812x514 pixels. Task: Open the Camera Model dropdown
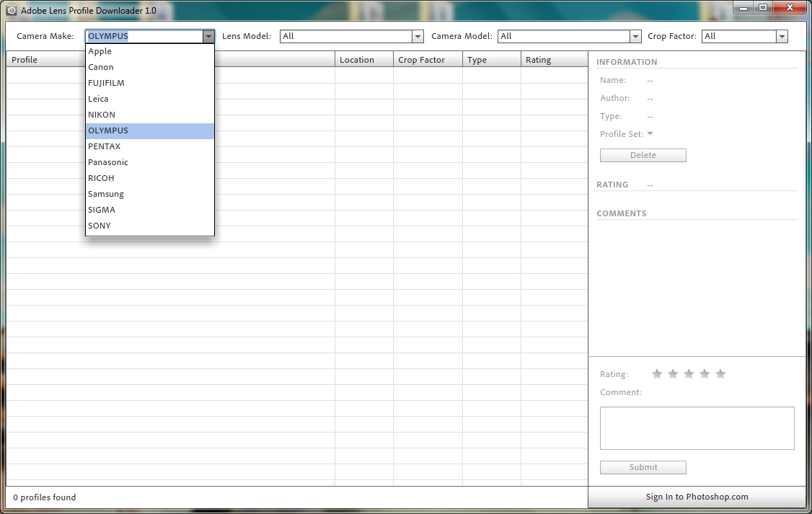click(x=635, y=36)
